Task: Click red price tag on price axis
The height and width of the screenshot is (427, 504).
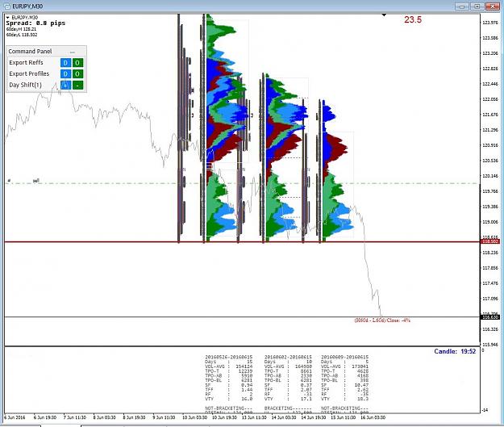Action: click(489, 241)
